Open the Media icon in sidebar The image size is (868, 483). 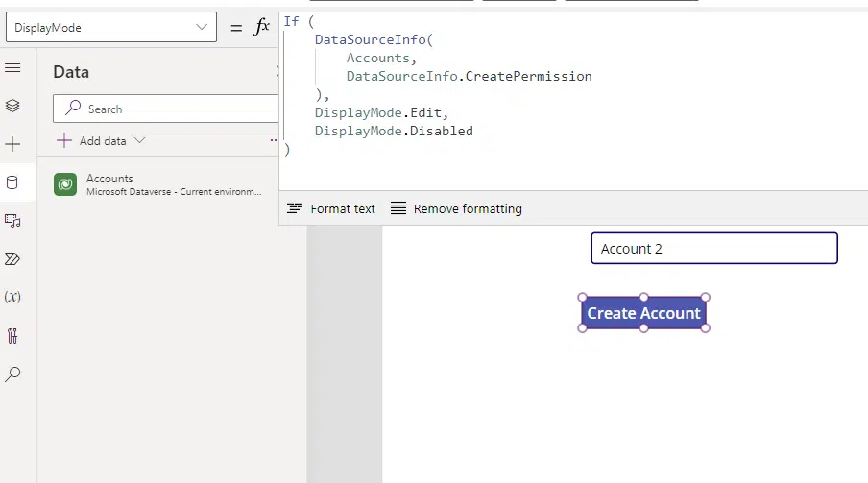[12, 221]
